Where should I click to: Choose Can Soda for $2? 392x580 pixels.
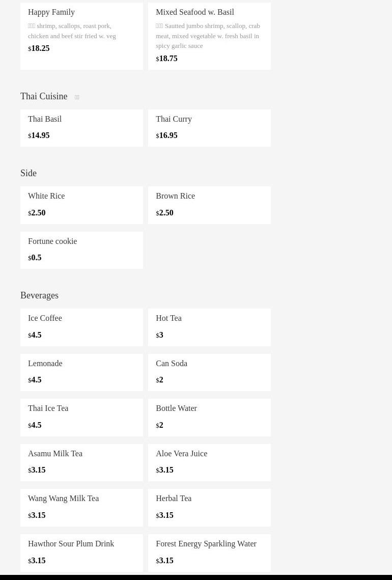[x=209, y=372]
